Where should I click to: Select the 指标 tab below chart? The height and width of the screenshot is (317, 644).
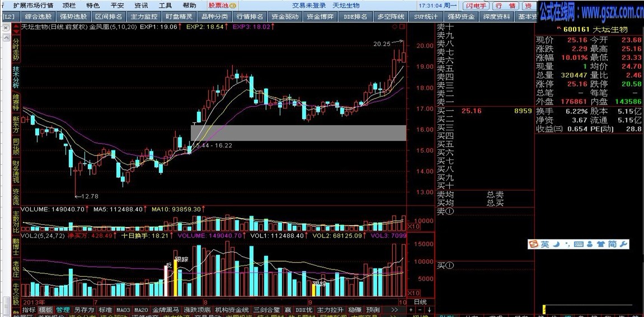coord(29,310)
